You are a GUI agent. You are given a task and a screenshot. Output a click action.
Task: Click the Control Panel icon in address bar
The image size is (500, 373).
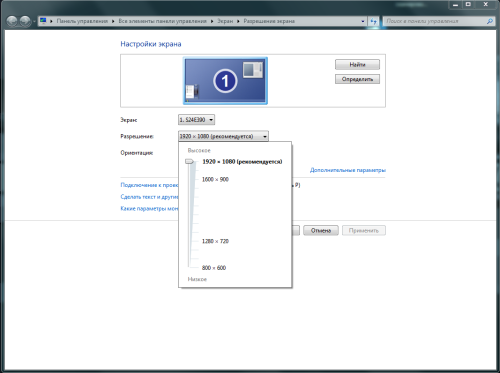tap(43, 21)
